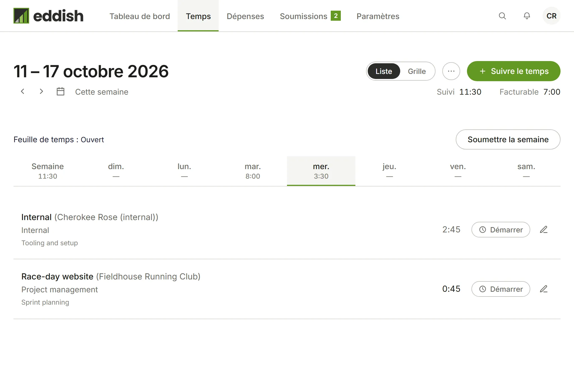Click the Tooling and setup note
Image resolution: width=574 pixels, height=392 pixels.
click(50, 243)
